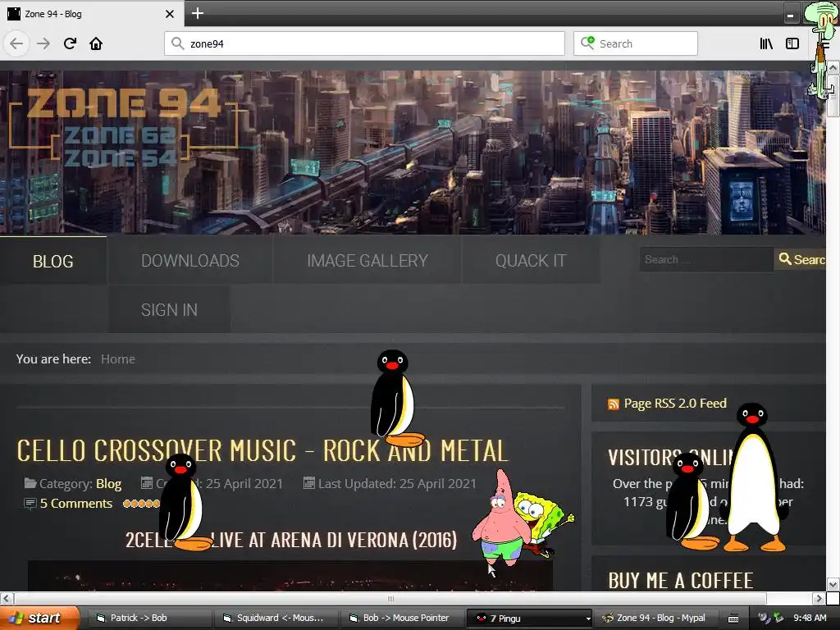Click the horizontal scrollbar left arrow
This screenshot has width=840, height=630.
[7, 598]
